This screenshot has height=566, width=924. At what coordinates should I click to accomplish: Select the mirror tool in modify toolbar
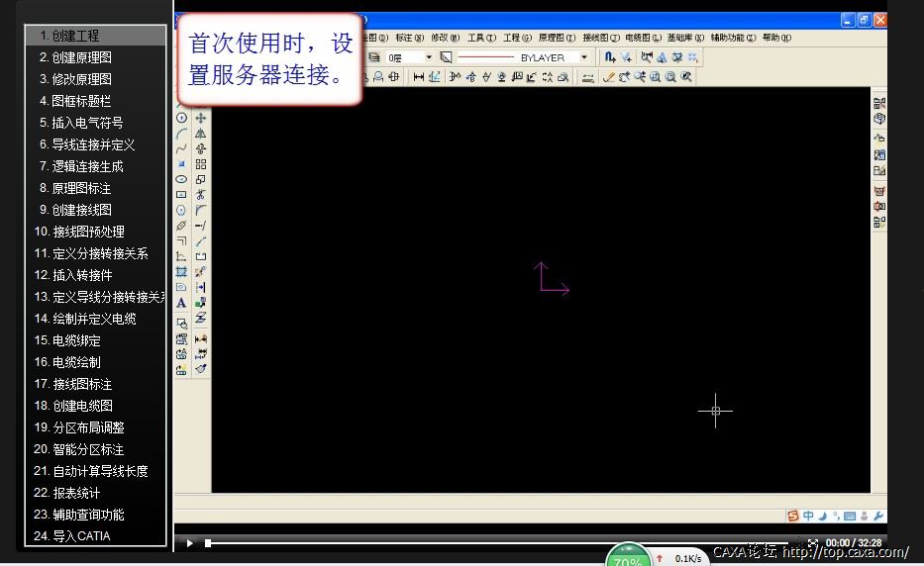click(201, 134)
